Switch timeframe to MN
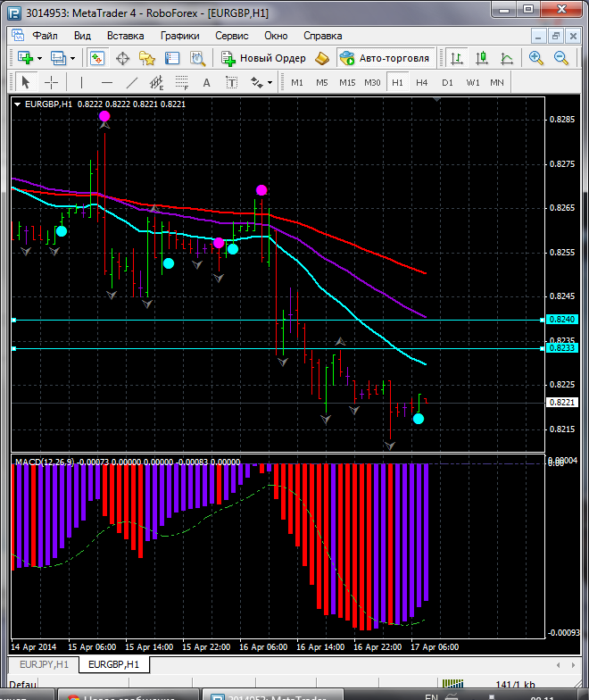 click(497, 82)
